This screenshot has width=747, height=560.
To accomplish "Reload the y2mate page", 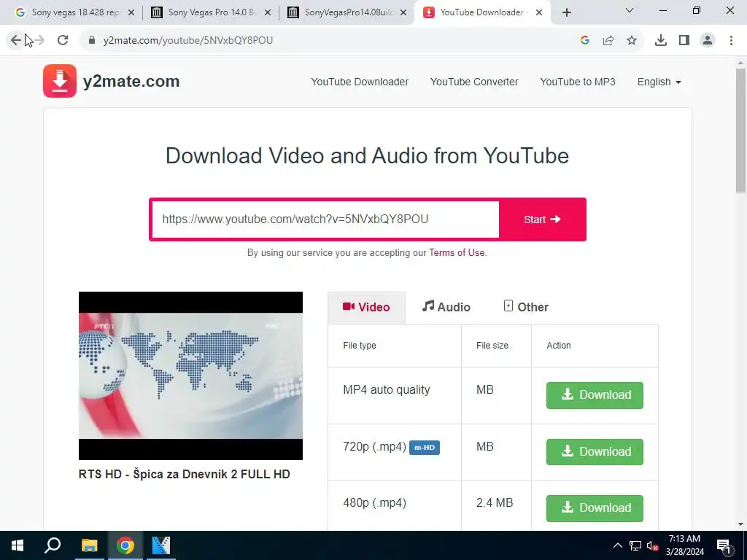I will point(63,41).
